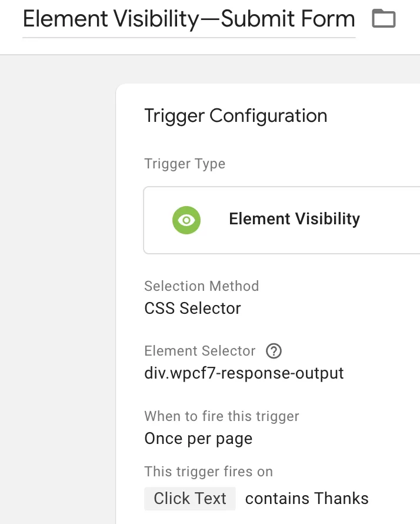Click the underline beneath the trigger title
Screen dimensions: 420x524
tap(189, 38)
